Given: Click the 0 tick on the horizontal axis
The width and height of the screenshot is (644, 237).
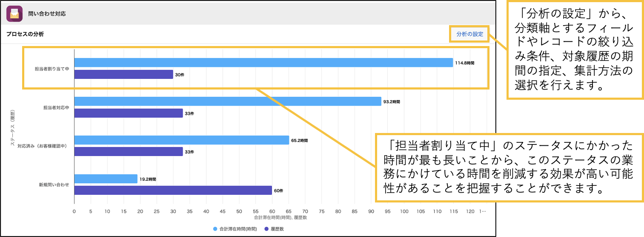Looking at the screenshot, I should [x=74, y=211].
